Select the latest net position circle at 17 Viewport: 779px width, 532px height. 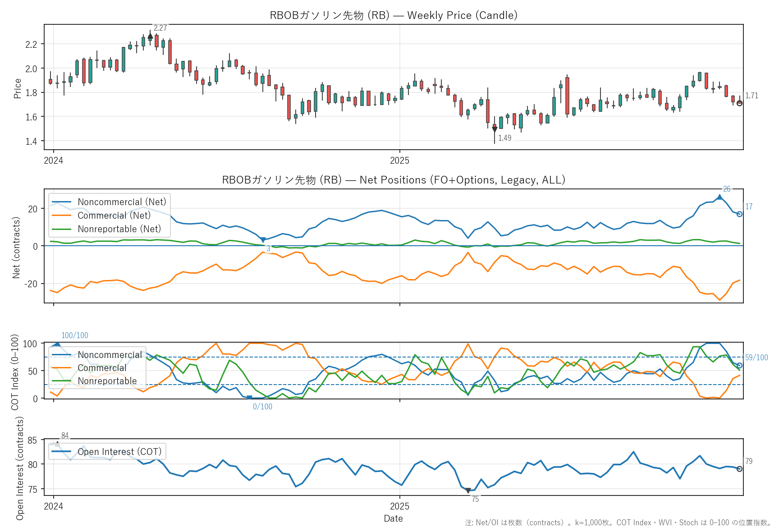pyautogui.click(x=739, y=214)
